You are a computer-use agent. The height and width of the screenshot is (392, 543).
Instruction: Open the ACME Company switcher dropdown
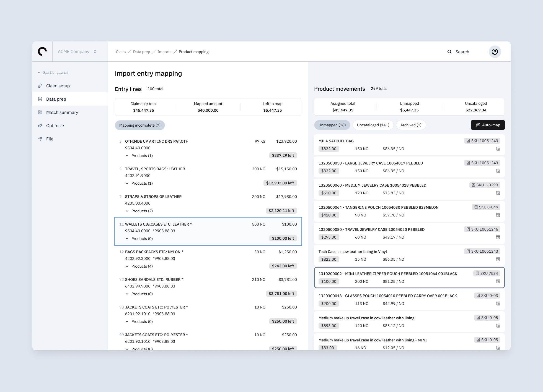click(77, 52)
